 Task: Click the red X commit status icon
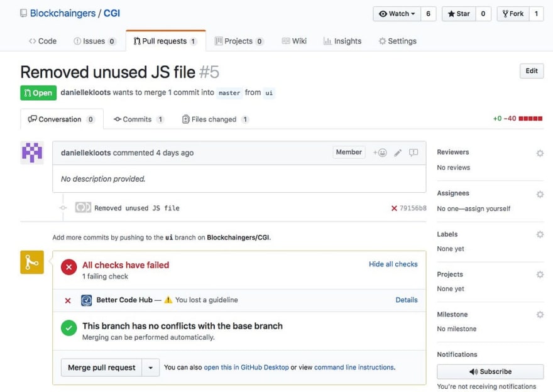pyautogui.click(x=394, y=209)
